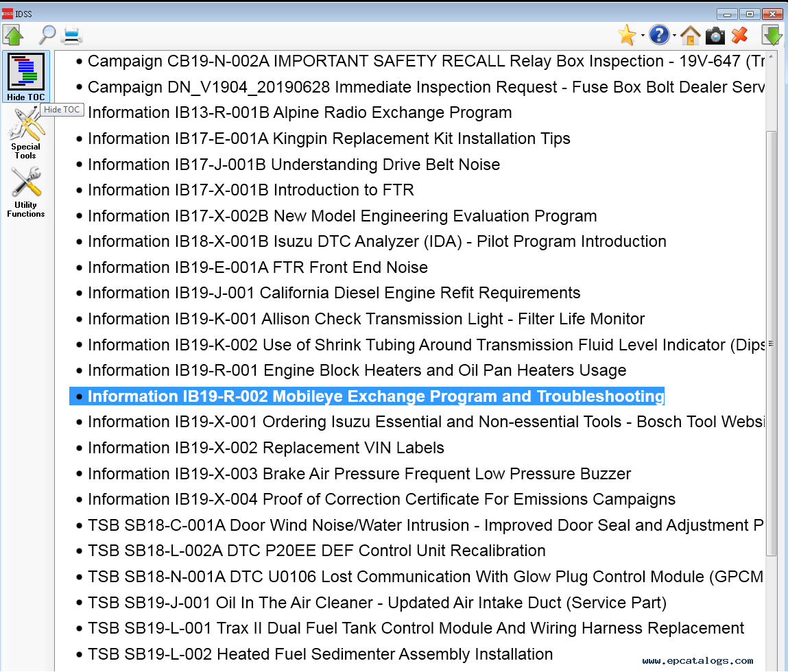Click the blue question mark help icon
788x672 pixels.
point(659,35)
